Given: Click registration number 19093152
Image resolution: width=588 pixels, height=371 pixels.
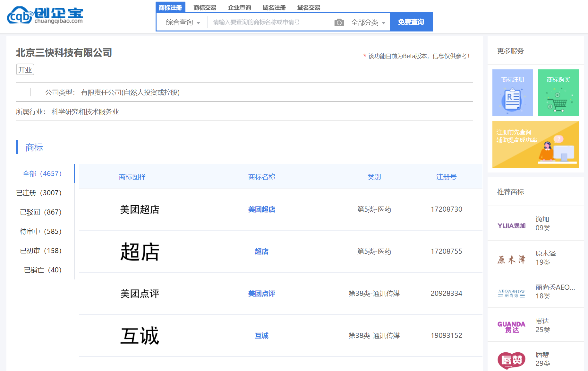Looking at the screenshot, I should (x=446, y=336).
